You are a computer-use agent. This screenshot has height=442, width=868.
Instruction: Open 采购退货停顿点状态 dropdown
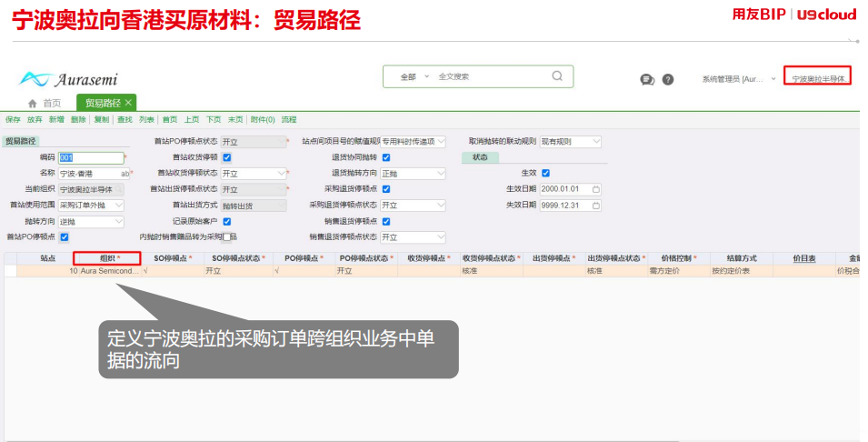(413, 205)
